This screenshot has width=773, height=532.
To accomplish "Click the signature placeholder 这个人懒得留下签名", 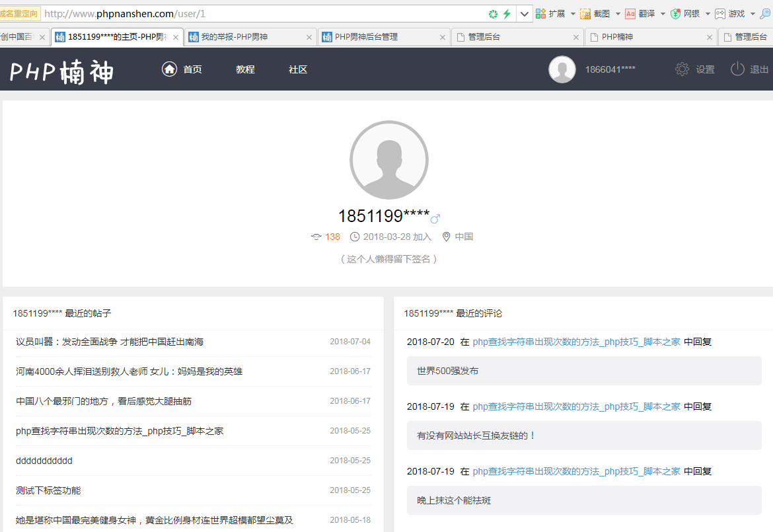I will tap(389, 259).
